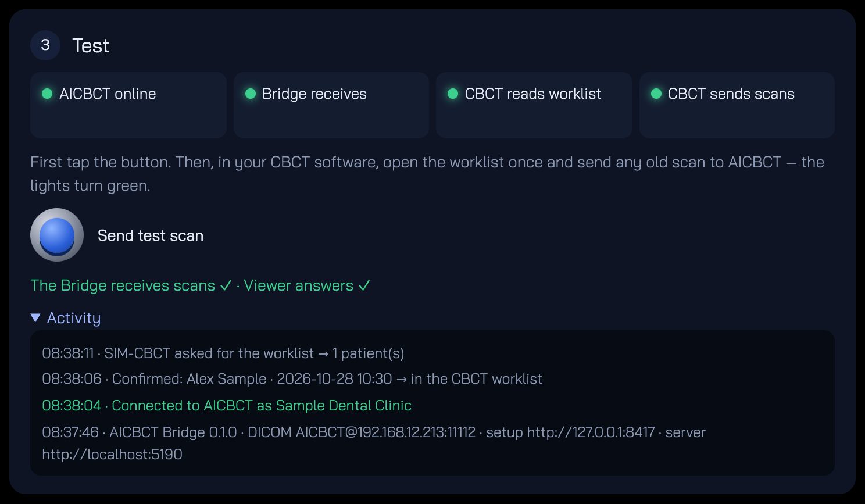Click The Bridge receives scans status text
Screen dimensions: 865x504
[131, 285]
